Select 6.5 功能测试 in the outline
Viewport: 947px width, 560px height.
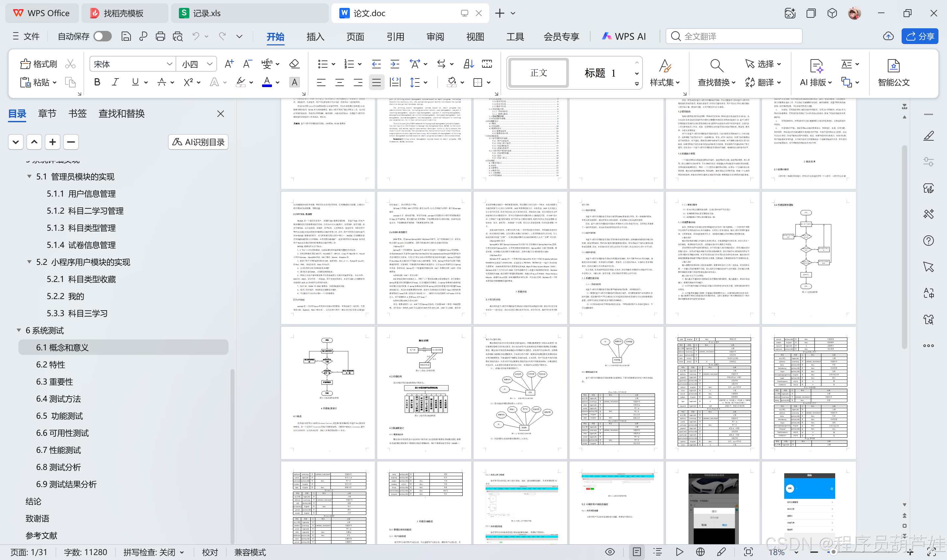[x=59, y=415]
